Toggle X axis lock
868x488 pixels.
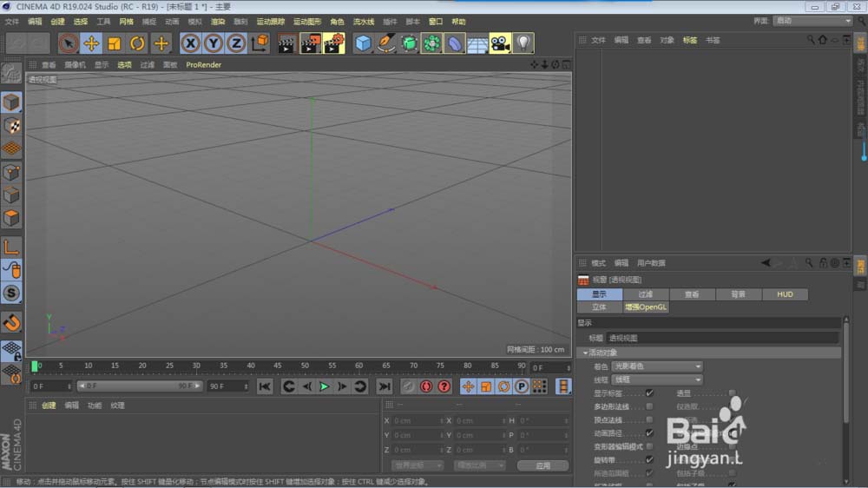[190, 43]
